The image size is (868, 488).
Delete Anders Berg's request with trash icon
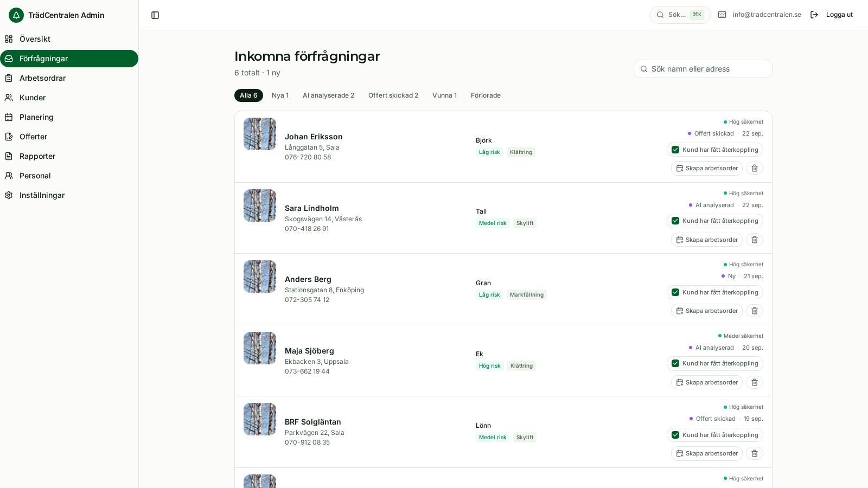[755, 311]
